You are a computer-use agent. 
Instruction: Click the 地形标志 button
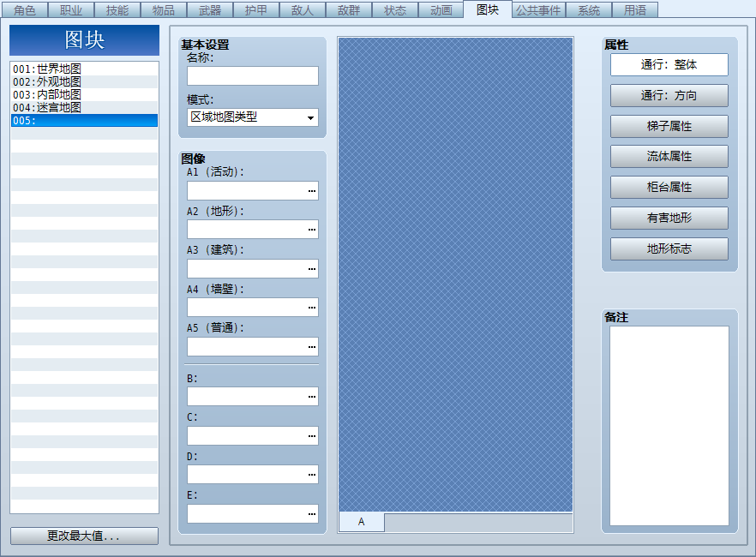pyautogui.click(x=669, y=249)
